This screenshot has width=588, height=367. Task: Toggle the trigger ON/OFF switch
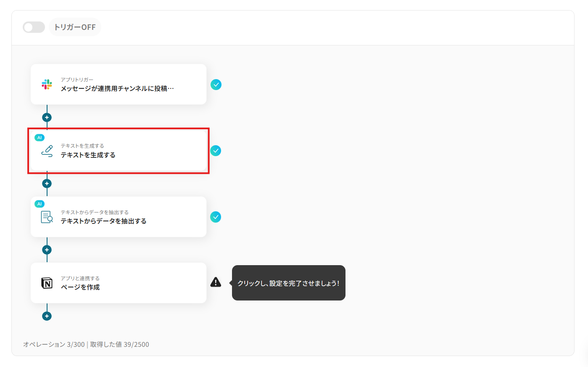[34, 27]
